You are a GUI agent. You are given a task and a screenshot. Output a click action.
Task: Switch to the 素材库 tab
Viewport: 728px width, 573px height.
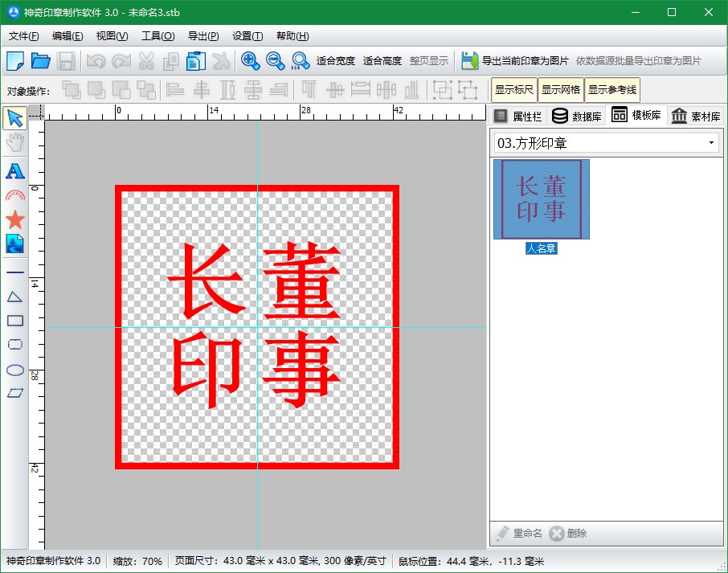[696, 116]
